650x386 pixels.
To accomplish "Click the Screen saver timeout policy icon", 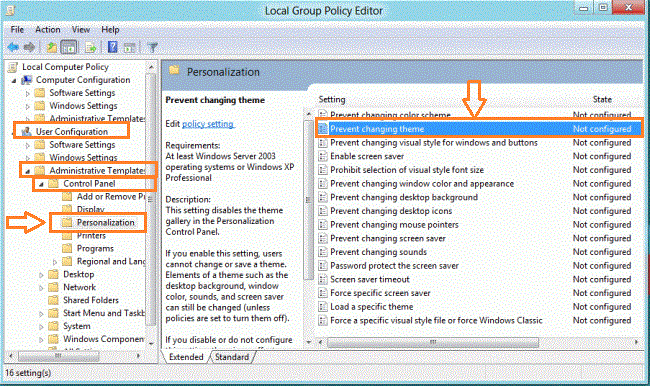I will 323,279.
